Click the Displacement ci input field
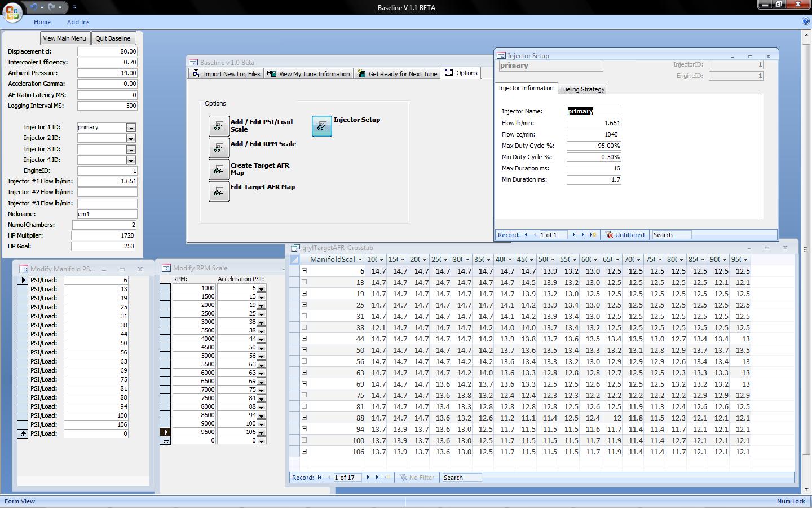Image resolution: width=812 pixels, height=508 pixels. [x=107, y=51]
